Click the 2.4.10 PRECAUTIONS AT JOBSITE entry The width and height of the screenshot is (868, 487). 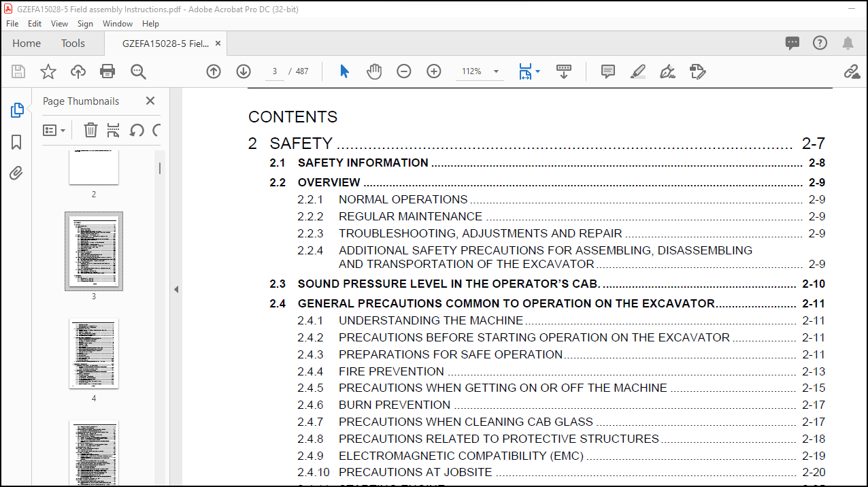(x=561, y=472)
